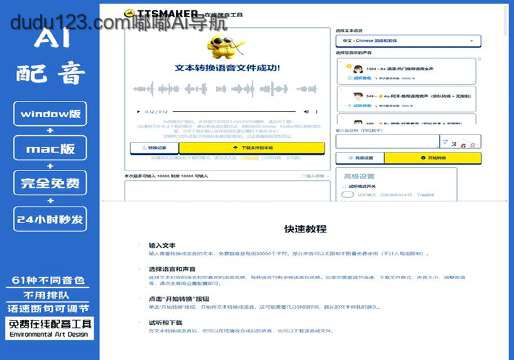This screenshot has width=514, height=360.
Task: Click the TTSMaker logo icon at top
Action: [x=129, y=14]
